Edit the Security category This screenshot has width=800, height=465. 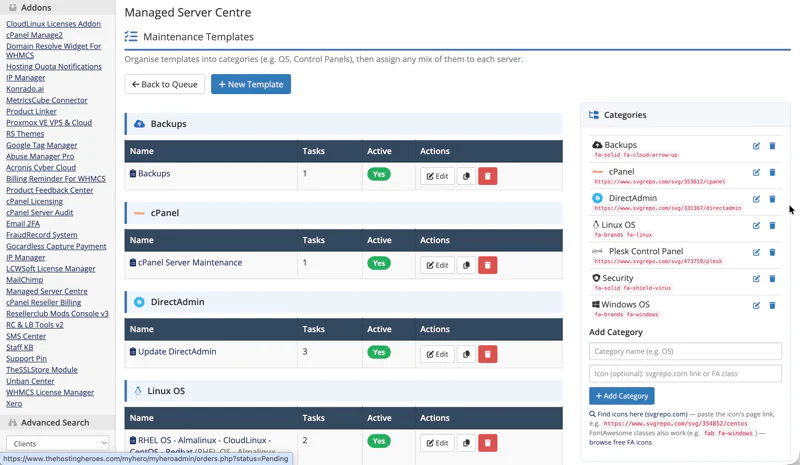click(x=756, y=279)
